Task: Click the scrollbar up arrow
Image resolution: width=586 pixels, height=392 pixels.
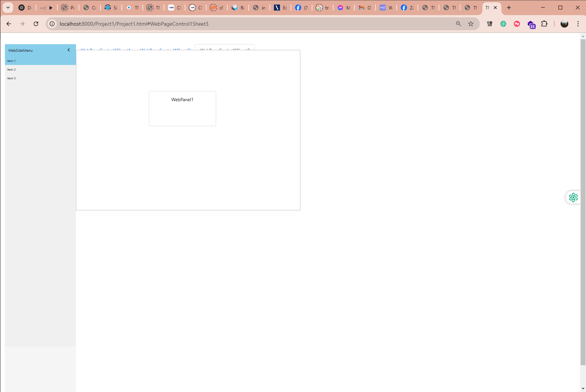Action: [583, 36]
